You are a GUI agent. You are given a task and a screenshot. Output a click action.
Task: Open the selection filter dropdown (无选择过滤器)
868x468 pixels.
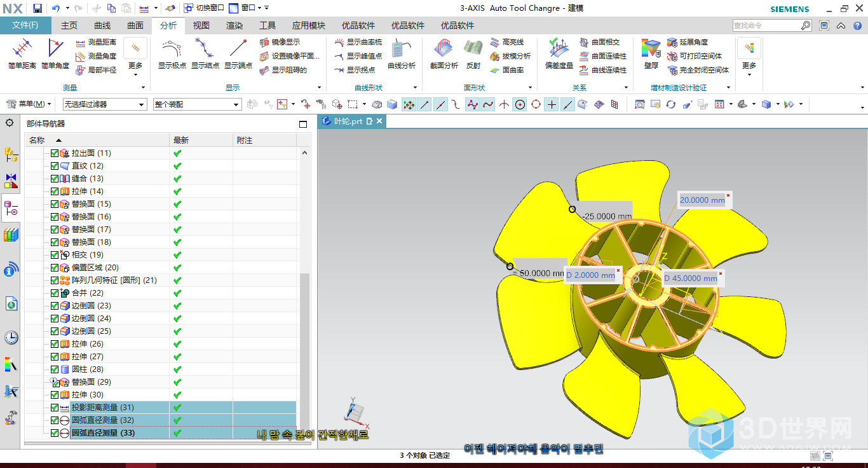pos(104,104)
